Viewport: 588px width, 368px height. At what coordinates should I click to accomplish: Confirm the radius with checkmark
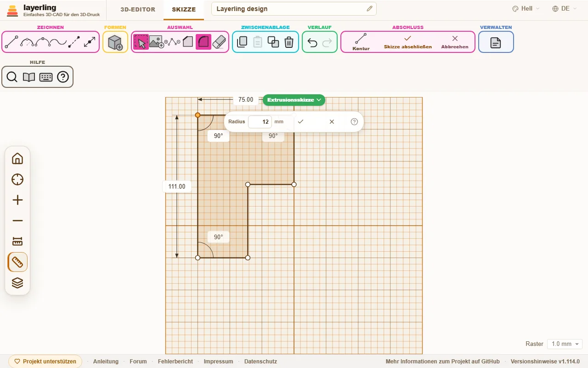(300, 122)
